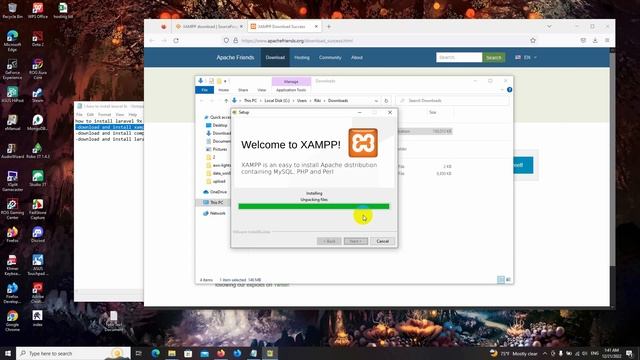Open ROG Gaming Center desktop icon
The width and height of the screenshot is (640, 360).
click(x=12, y=209)
